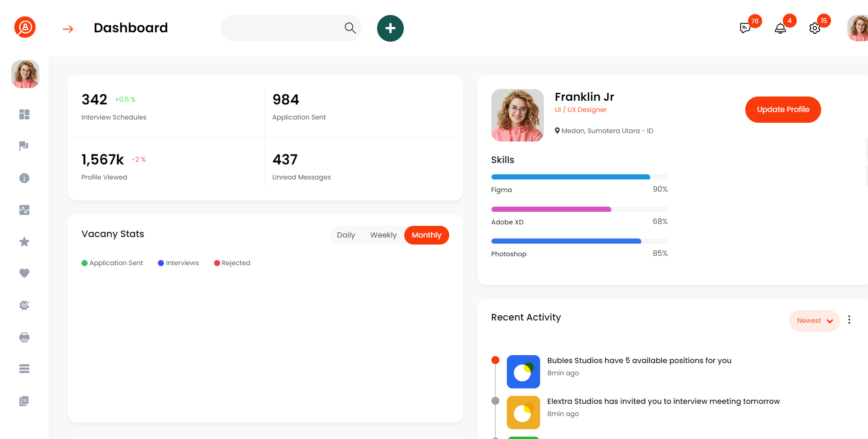Click UI / UX Designer title
The height and width of the screenshot is (439, 868).
pyautogui.click(x=580, y=110)
